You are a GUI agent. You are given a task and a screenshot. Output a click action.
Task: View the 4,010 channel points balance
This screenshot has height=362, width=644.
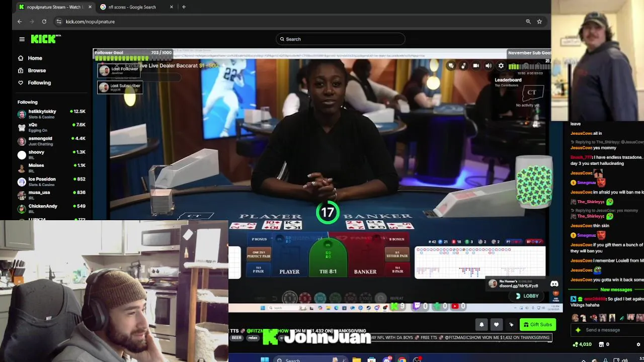[582, 344]
